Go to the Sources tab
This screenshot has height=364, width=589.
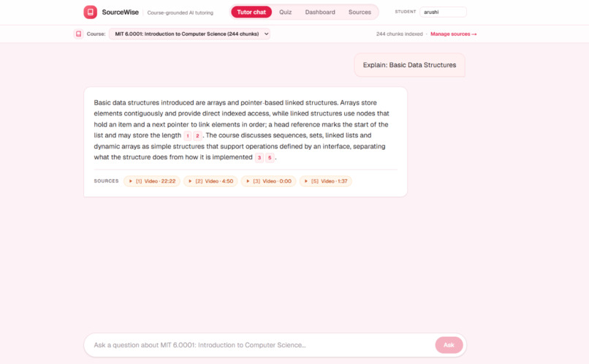pyautogui.click(x=360, y=12)
